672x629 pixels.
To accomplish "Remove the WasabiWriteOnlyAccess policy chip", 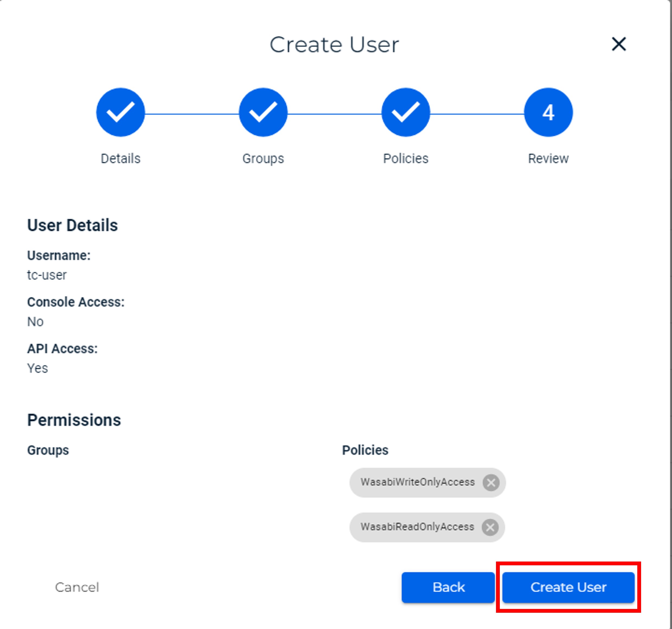I will tap(491, 482).
